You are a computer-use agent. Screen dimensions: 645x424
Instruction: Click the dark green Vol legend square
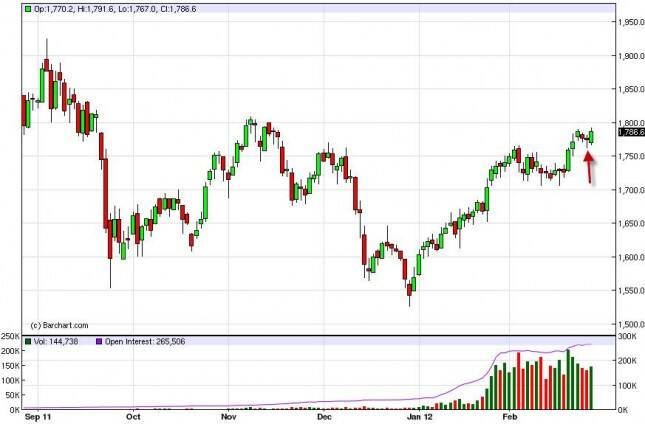(28, 341)
